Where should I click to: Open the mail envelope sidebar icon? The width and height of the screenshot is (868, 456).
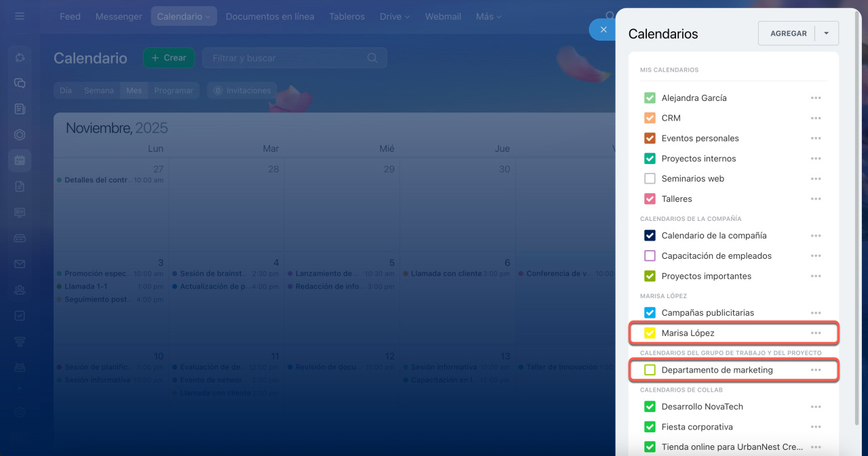click(x=20, y=264)
